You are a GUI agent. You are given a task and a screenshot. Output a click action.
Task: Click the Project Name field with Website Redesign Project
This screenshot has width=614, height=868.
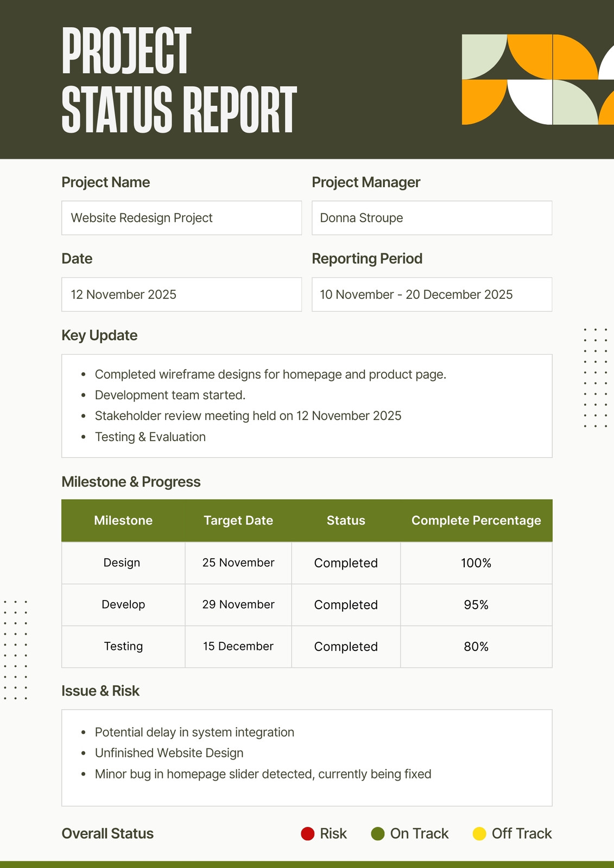pos(181,218)
